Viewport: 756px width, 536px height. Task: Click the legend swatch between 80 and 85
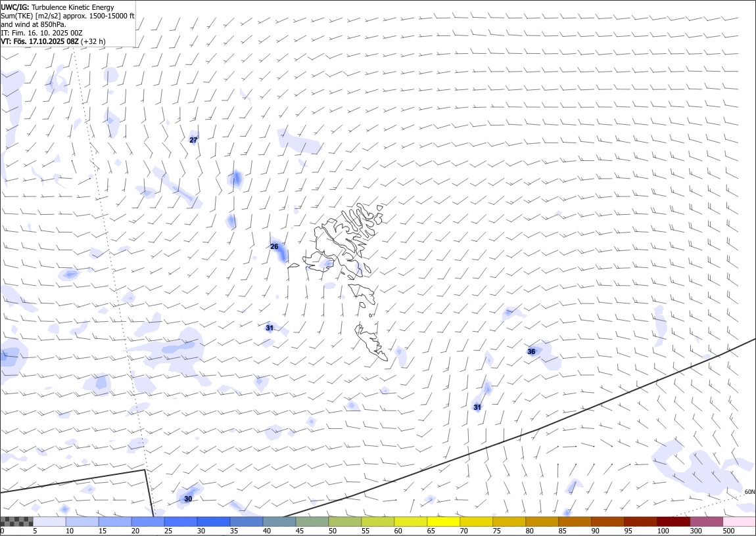point(542,522)
